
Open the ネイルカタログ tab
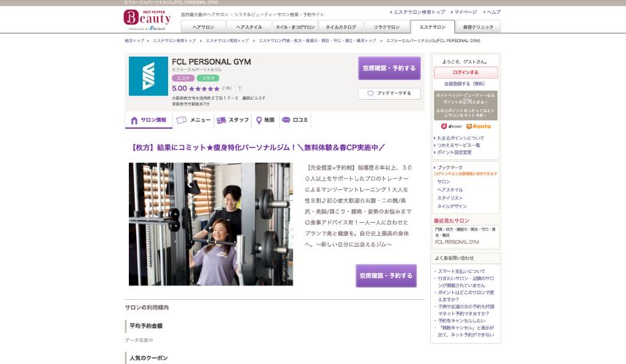(x=341, y=27)
